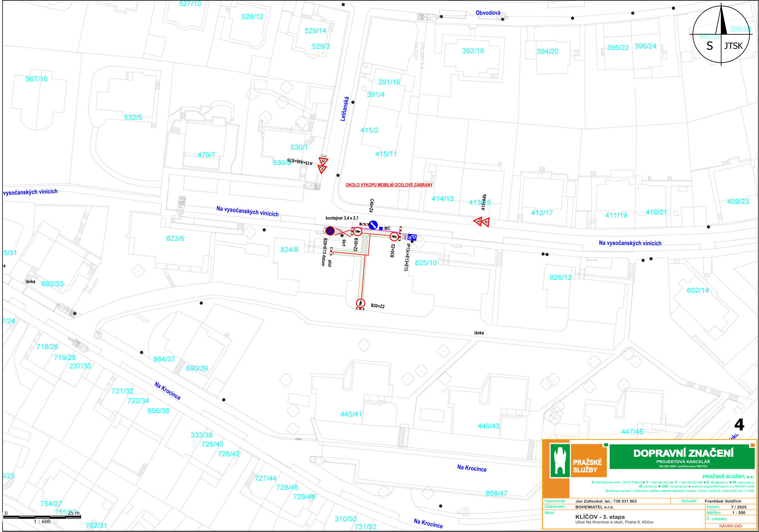Click the no-stopping sign marked B28
759x532 pixels.
[330, 231]
